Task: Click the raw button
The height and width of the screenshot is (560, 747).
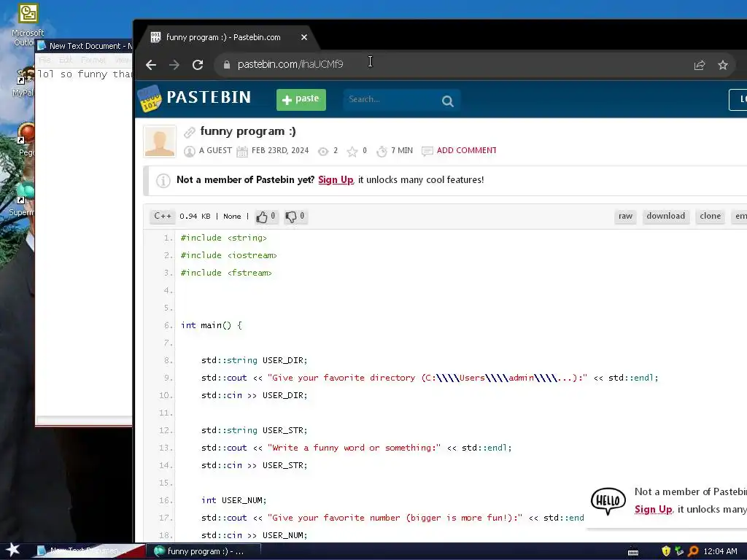Action: pos(625,216)
